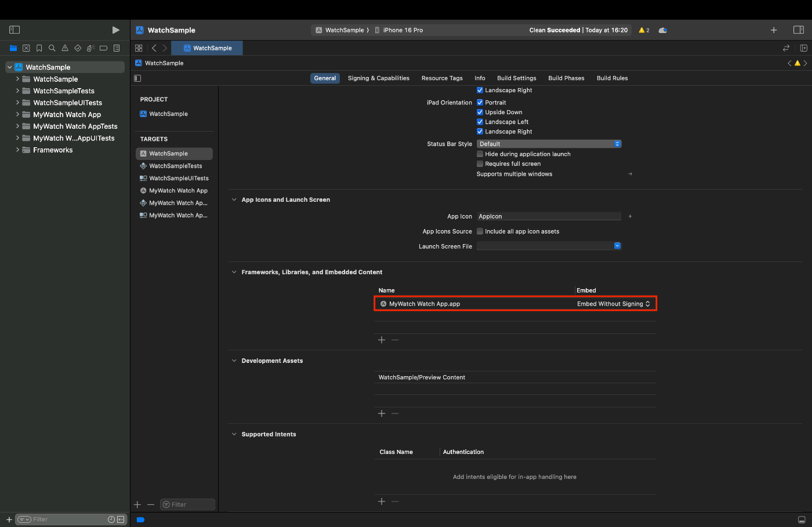Add a supported intent
The height and width of the screenshot is (527, 812).
tap(382, 501)
